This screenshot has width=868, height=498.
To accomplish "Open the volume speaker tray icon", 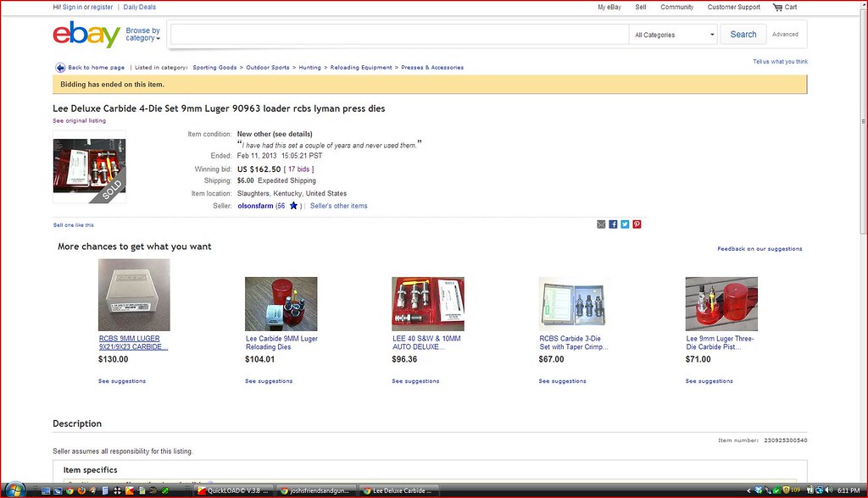I will (x=829, y=490).
